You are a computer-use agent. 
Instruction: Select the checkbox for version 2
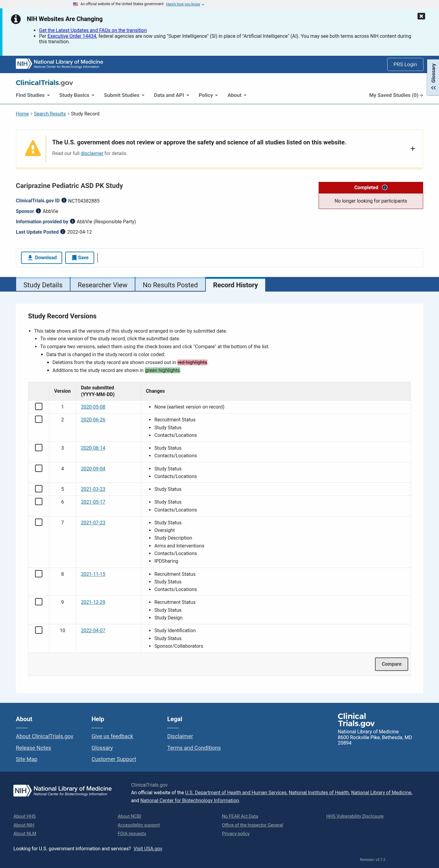pyautogui.click(x=39, y=420)
